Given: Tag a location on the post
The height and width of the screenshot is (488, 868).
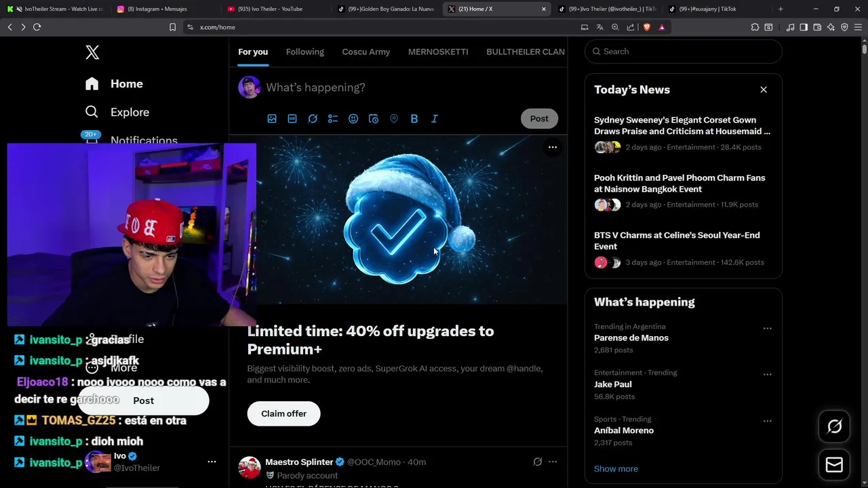Looking at the screenshot, I should point(394,119).
